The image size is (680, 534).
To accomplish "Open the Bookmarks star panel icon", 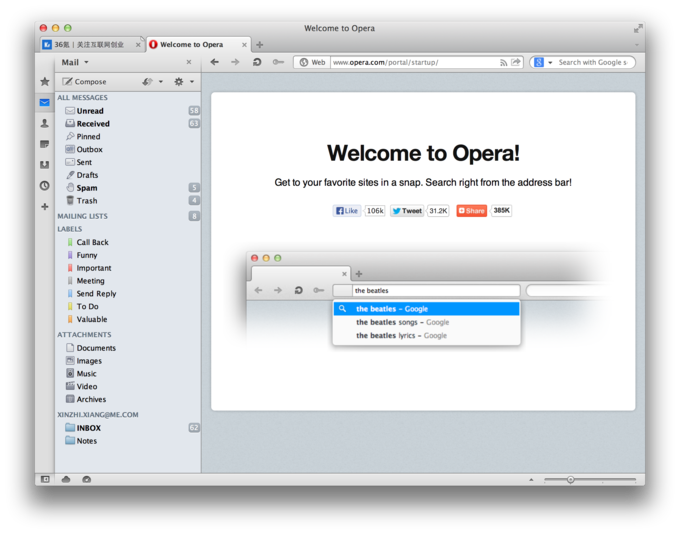I will [x=45, y=82].
